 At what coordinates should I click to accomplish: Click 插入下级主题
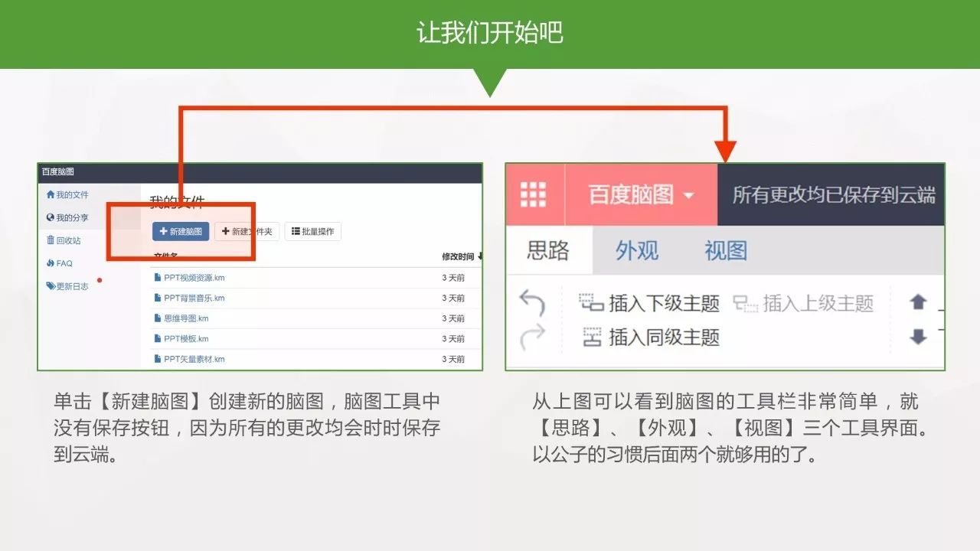point(649,304)
